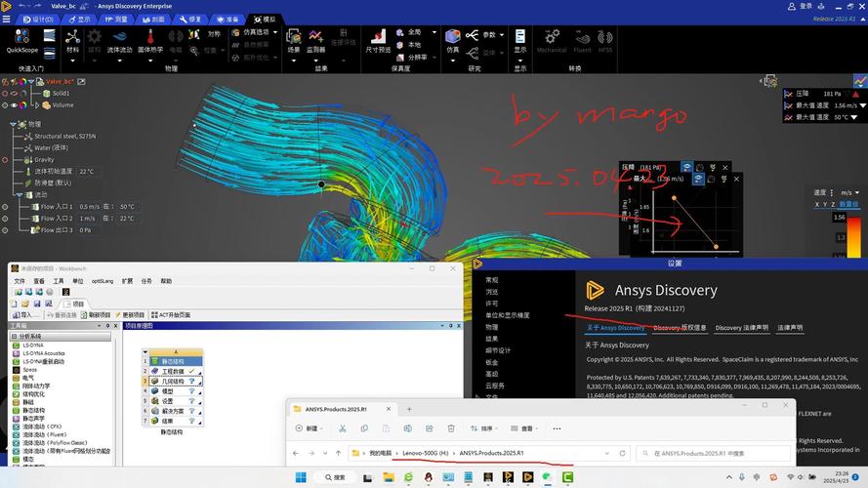The height and width of the screenshot is (488, 868).
Task: Open ACT开始页面 in Workbench
Action: pos(171,315)
